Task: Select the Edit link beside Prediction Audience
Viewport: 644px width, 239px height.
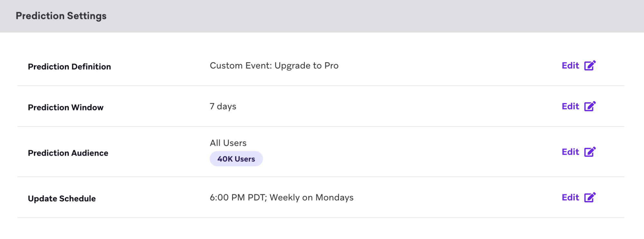Action: (x=570, y=152)
